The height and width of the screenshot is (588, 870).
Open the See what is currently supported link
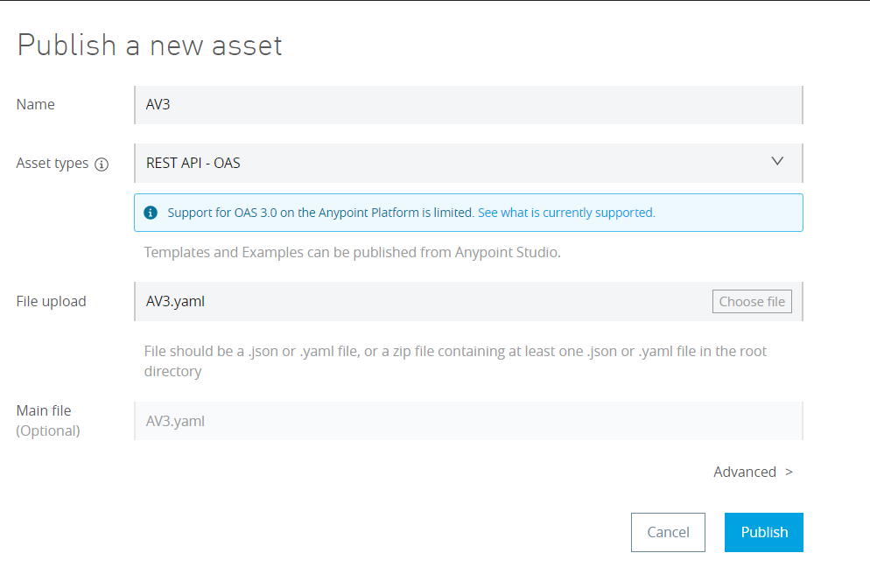pyautogui.click(x=566, y=213)
